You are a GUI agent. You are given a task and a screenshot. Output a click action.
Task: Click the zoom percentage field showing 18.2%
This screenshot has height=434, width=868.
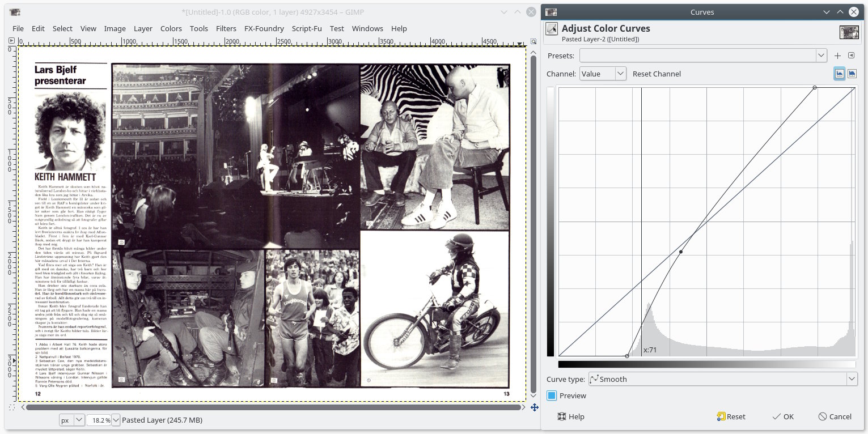tap(99, 420)
